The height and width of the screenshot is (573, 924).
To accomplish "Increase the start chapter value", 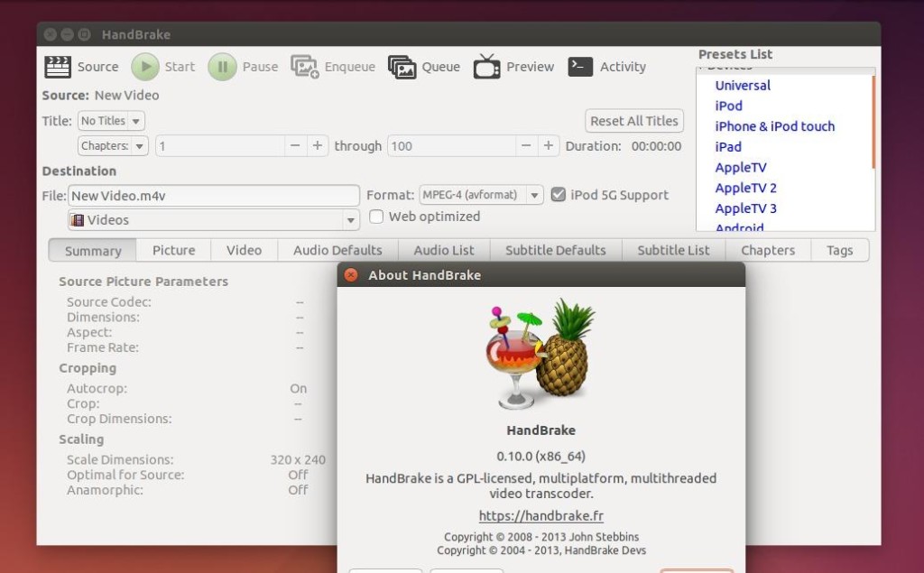I will [317, 145].
